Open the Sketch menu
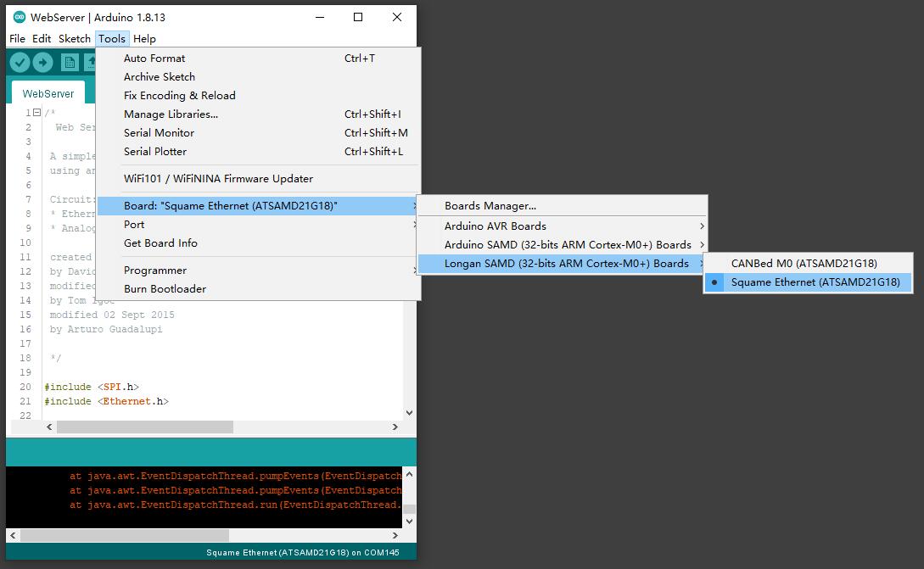 (x=75, y=38)
